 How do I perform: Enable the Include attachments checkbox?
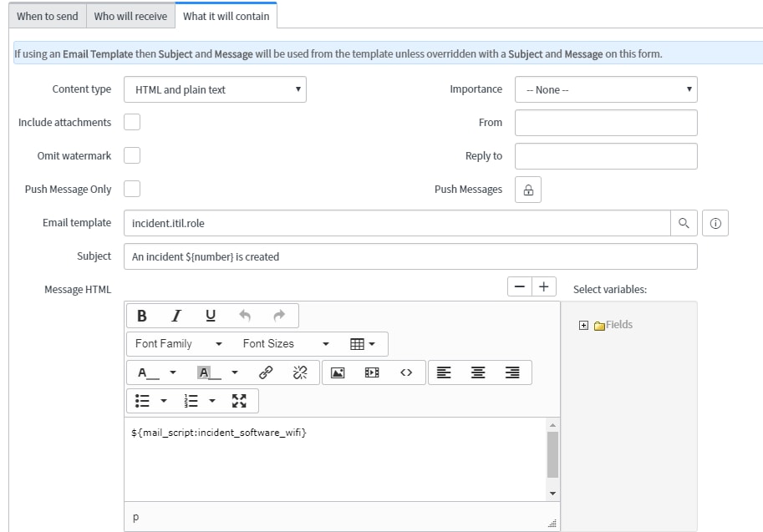tap(132, 122)
